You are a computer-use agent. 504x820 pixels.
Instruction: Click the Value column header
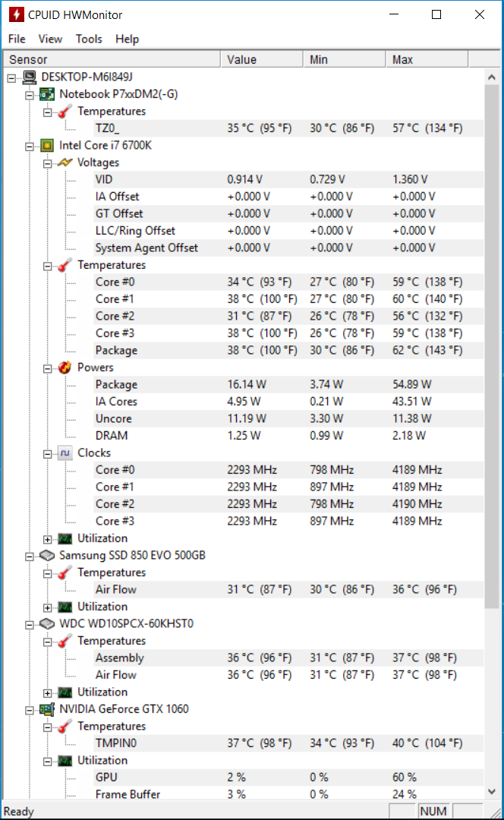click(262, 60)
